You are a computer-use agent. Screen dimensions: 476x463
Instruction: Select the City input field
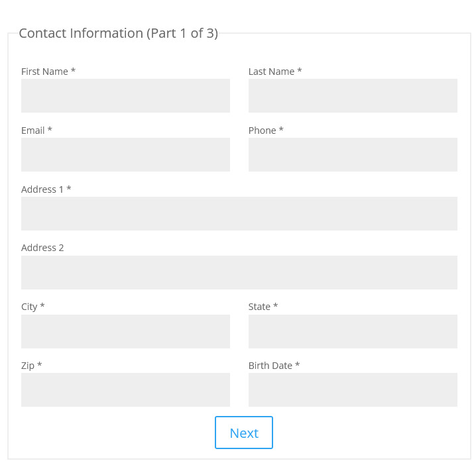[125, 331]
